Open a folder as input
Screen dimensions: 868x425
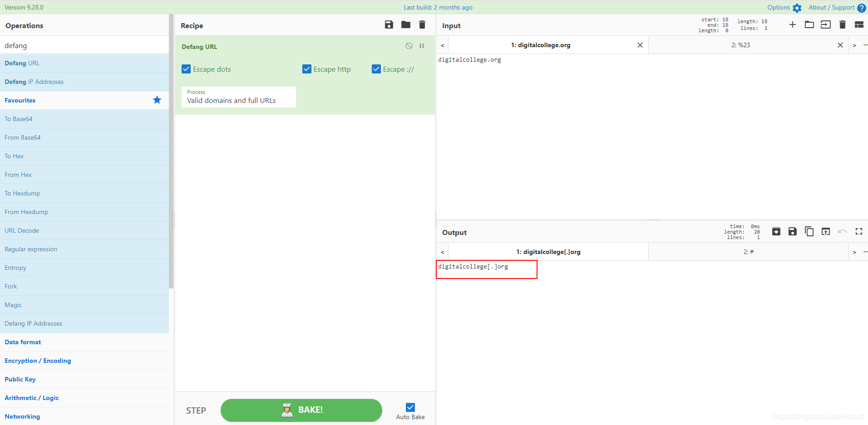click(809, 25)
